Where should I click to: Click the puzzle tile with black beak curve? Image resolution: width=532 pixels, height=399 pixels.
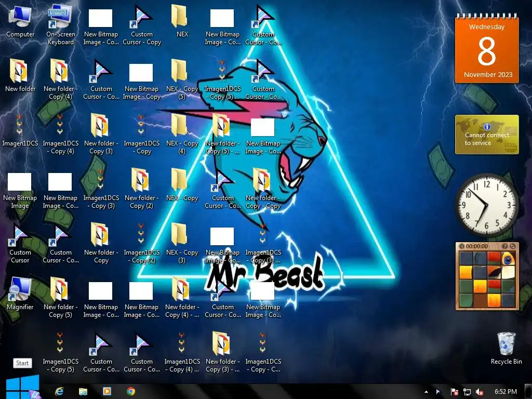pyautogui.click(x=495, y=272)
